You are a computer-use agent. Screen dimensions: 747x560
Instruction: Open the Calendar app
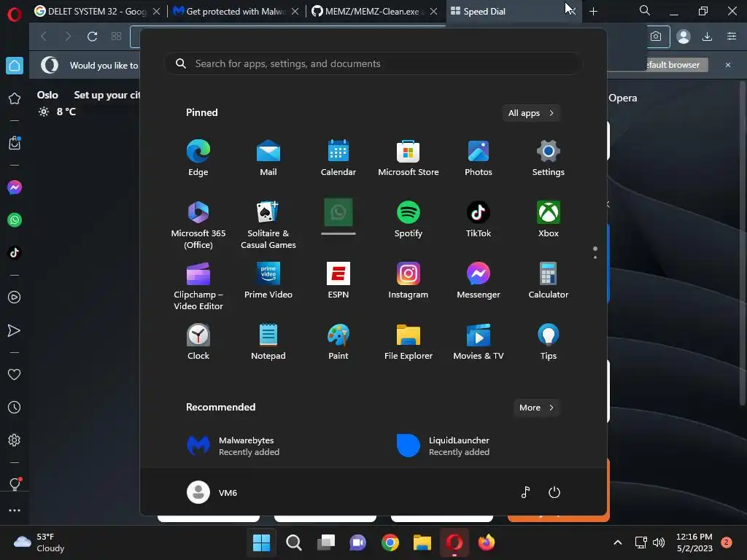click(x=338, y=158)
